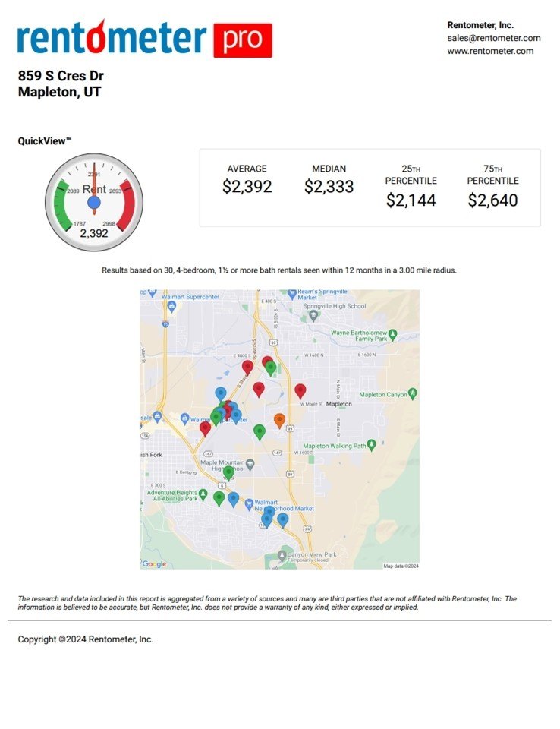
Task: Visit the www.rentometer.com link
Action: [490, 51]
